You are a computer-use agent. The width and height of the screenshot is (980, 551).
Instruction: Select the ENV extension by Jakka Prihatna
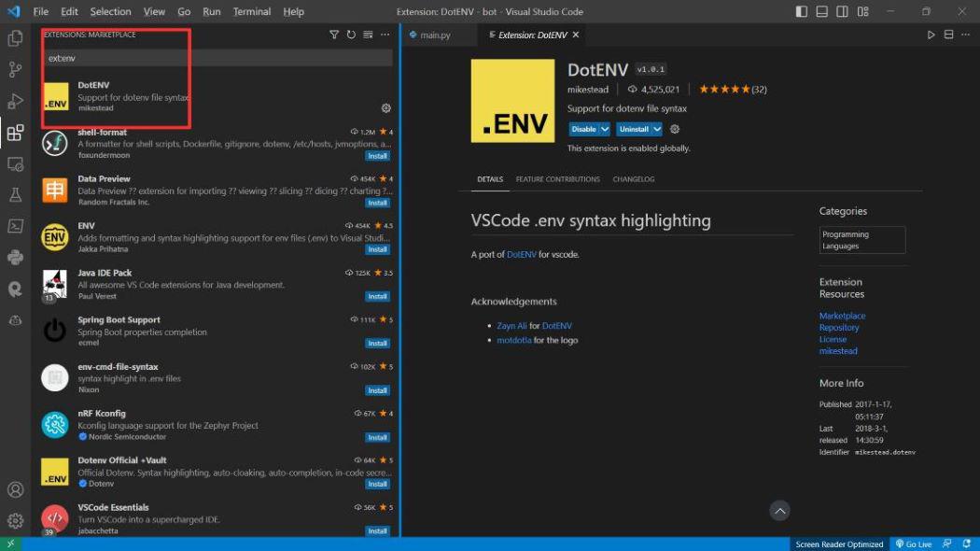(x=217, y=237)
